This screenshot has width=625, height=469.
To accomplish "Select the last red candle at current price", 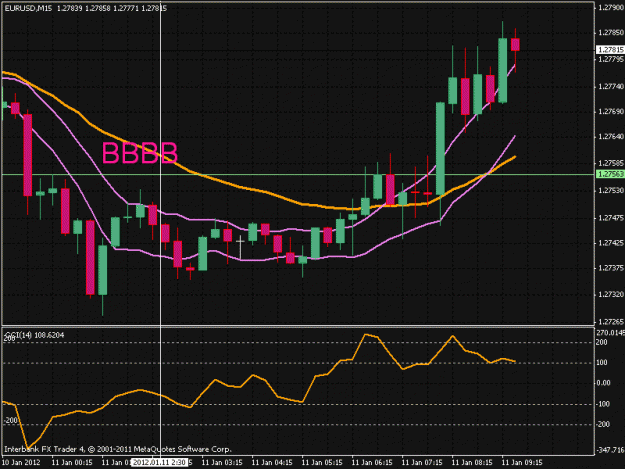I will pos(515,44).
